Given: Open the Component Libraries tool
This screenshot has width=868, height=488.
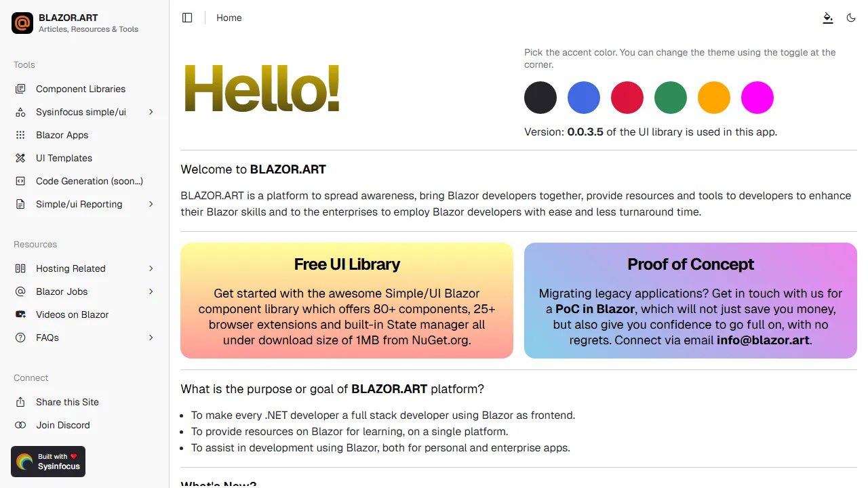Looking at the screenshot, I should click(80, 89).
